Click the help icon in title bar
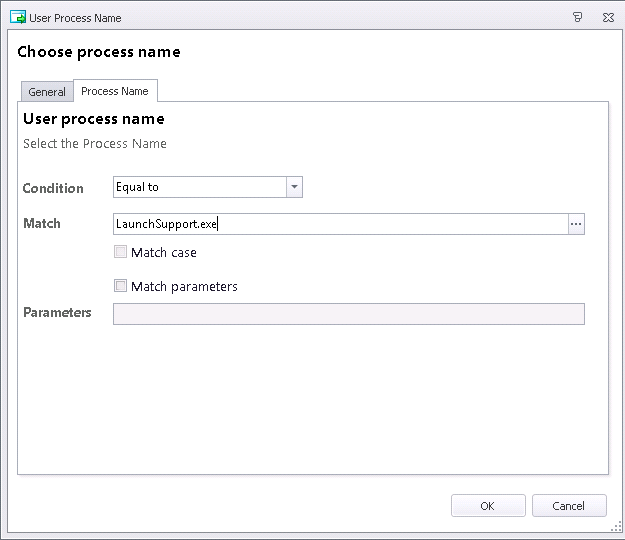Image resolution: width=625 pixels, height=540 pixels. [x=577, y=17]
